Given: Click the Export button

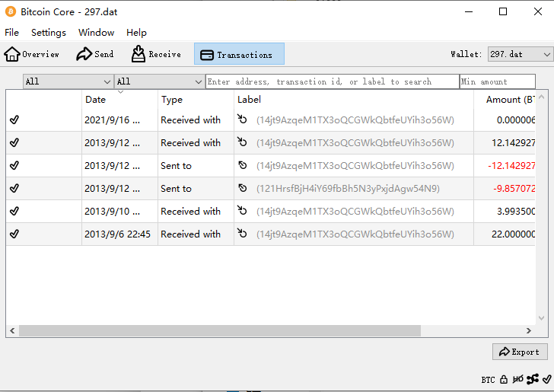Looking at the screenshot, I should click(520, 352).
